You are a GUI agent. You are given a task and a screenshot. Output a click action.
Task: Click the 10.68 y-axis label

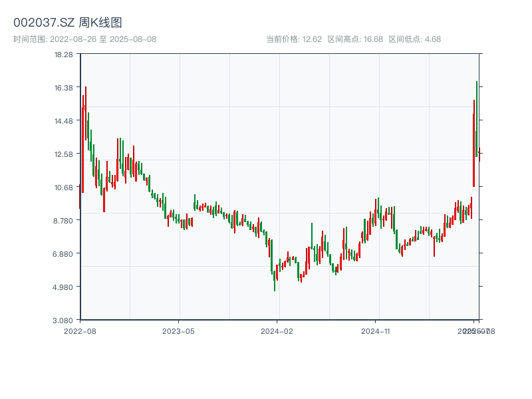(64, 188)
